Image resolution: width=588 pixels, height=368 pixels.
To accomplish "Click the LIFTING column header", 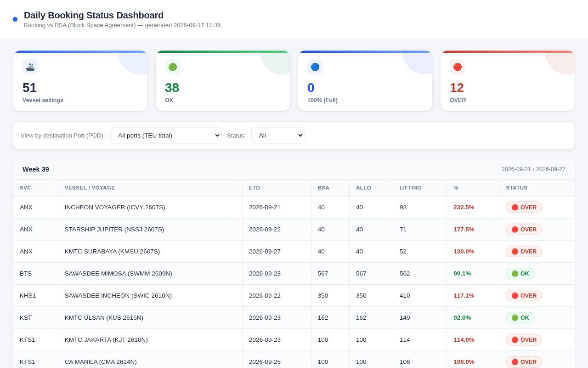I will tap(420, 188).
